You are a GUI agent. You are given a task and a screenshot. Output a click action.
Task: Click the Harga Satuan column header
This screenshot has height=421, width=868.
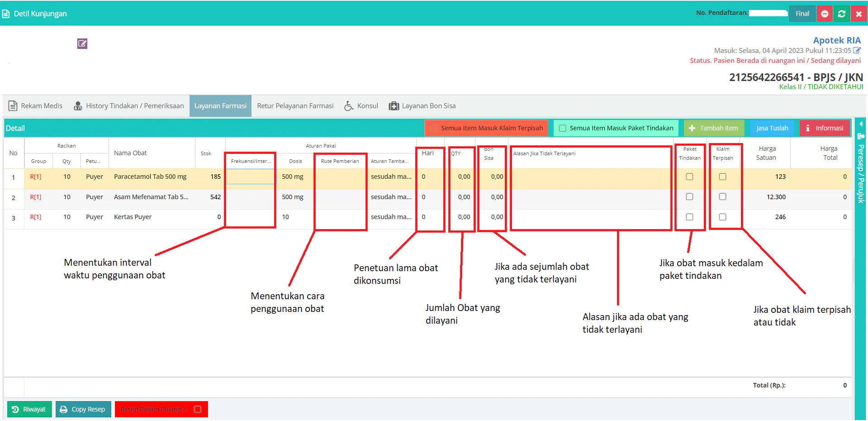[766, 153]
